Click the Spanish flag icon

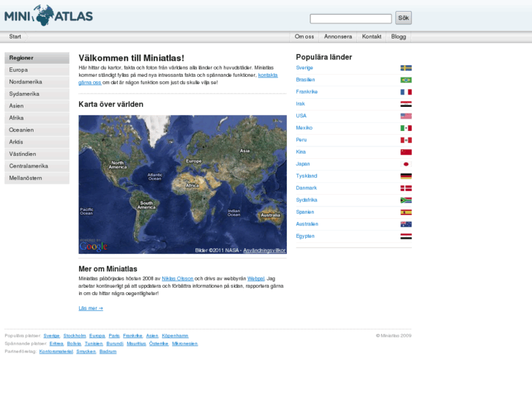click(x=406, y=212)
